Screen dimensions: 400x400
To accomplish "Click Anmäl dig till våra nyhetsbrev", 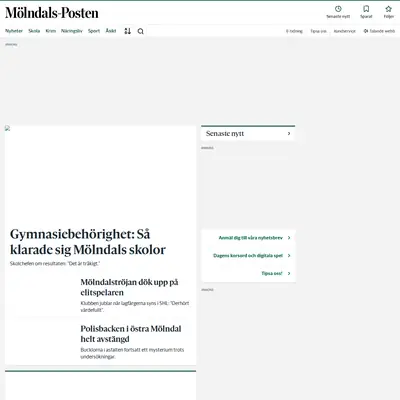I will tap(251, 238).
